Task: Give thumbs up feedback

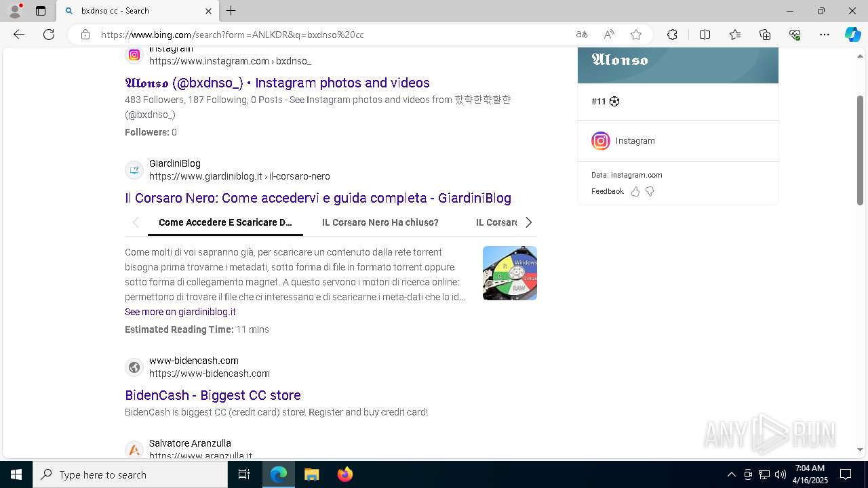Action: [x=635, y=192]
